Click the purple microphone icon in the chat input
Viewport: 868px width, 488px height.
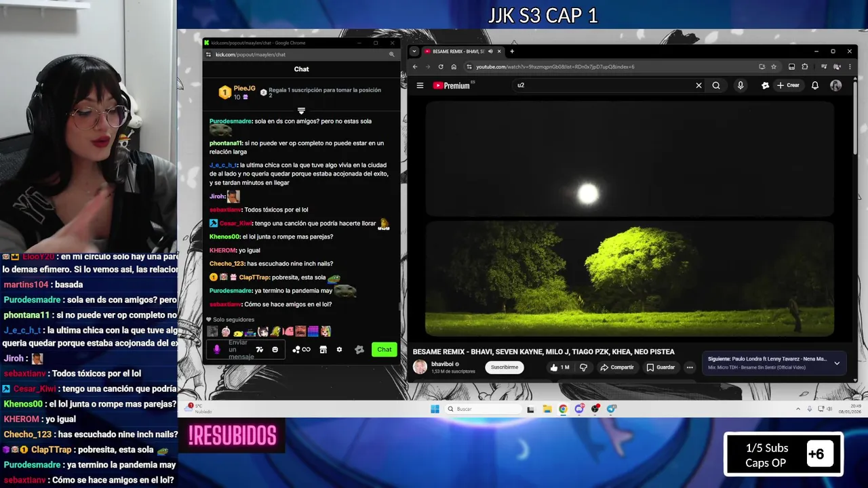coord(217,350)
